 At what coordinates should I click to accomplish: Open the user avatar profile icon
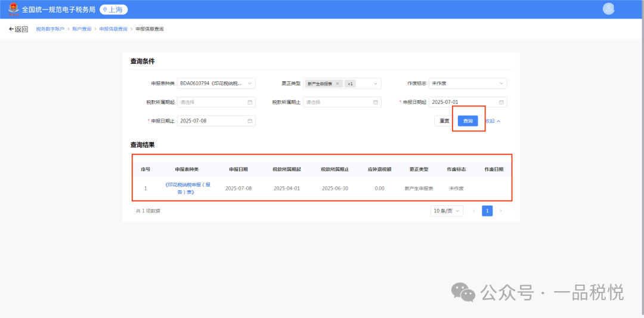coord(608,8)
